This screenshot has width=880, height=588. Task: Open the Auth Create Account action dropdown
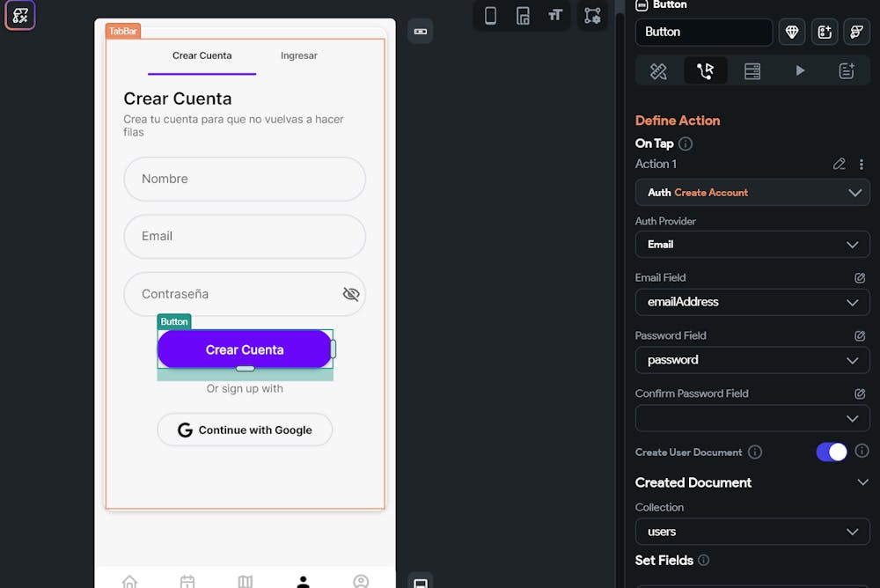pyautogui.click(x=752, y=193)
